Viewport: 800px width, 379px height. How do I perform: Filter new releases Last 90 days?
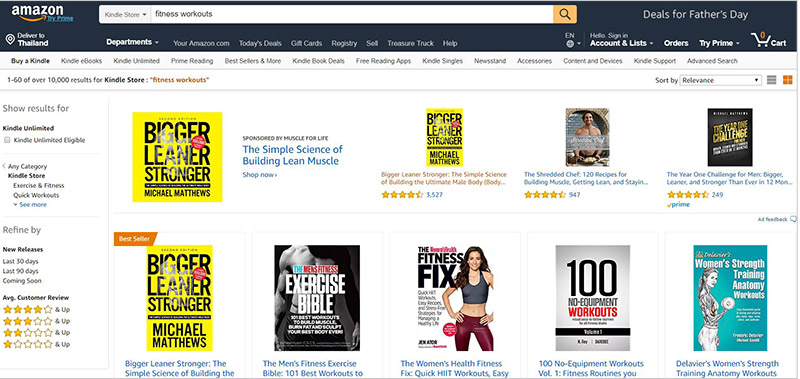coord(20,270)
